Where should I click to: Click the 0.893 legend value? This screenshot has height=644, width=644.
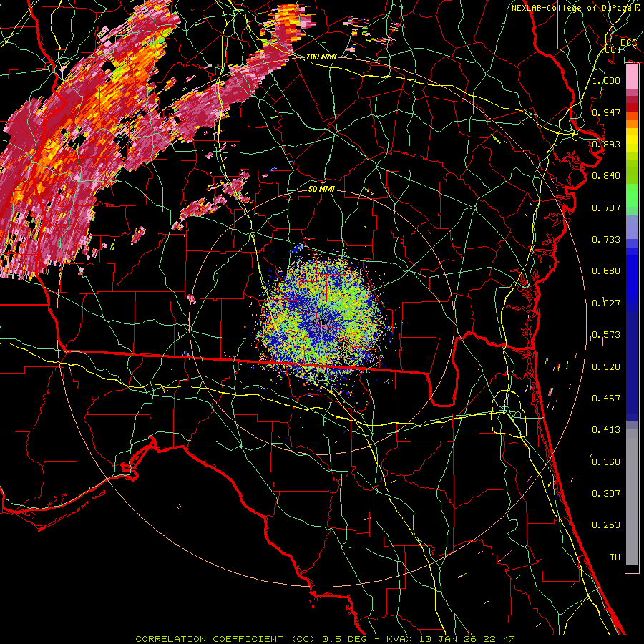(x=606, y=144)
